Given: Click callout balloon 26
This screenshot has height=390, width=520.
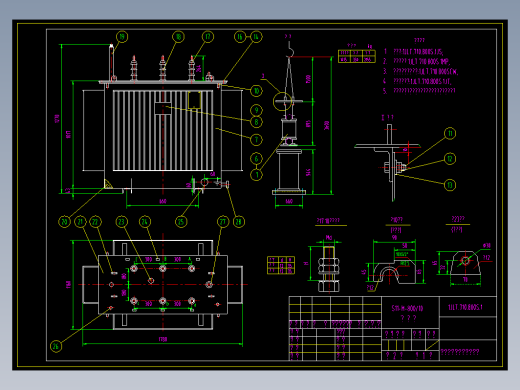Looking at the screenshot, I should click(x=56, y=346).
